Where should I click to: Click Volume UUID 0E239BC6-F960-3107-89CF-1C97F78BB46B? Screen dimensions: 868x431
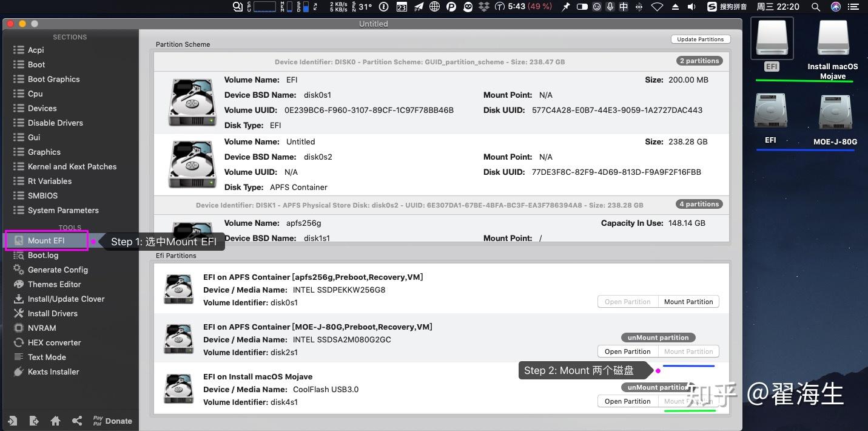pyautogui.click(x=369, y=110)
